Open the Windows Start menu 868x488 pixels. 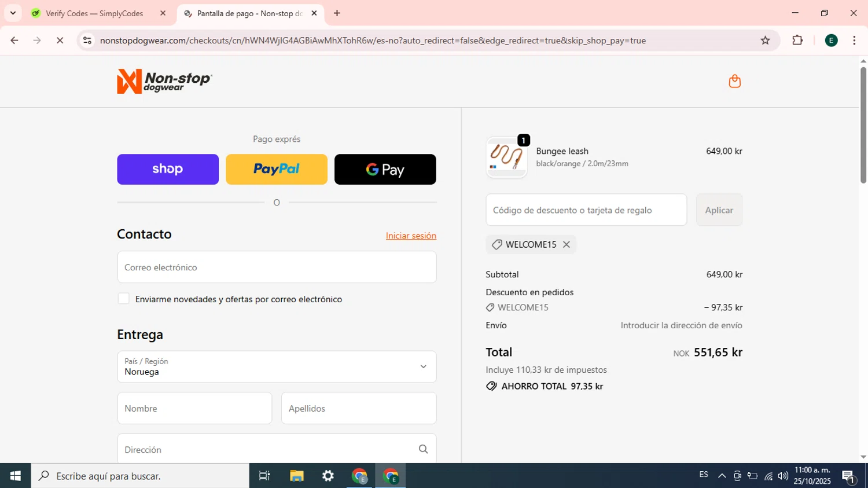click(15, 476)
